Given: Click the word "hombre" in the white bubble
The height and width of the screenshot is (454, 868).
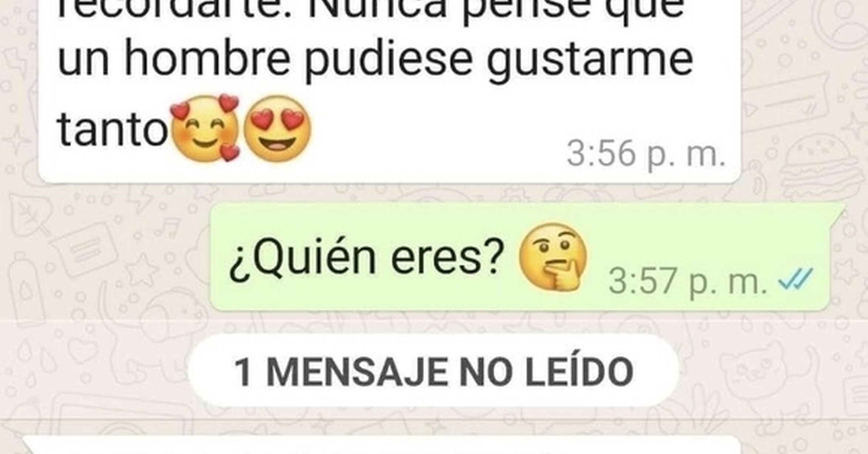Looking at the screenshot, I should (207, 59).
